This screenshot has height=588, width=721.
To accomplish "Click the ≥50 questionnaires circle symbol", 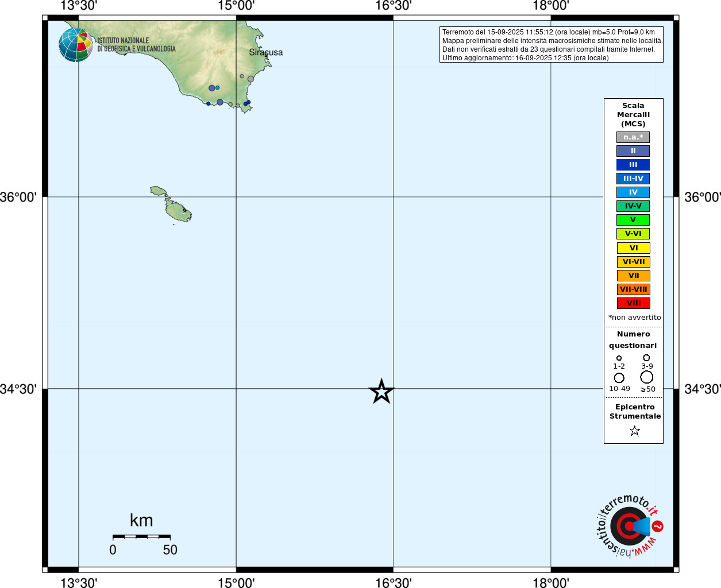I will point(647,377).
